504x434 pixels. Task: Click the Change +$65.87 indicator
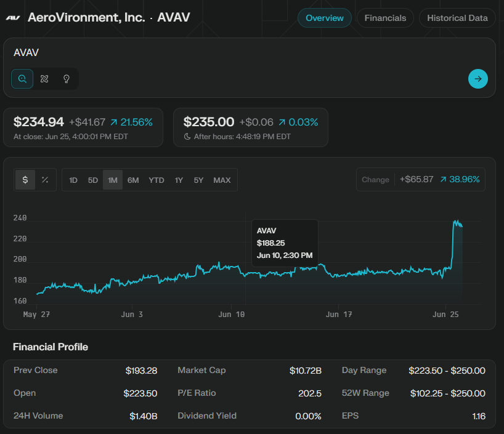[421, 179]
